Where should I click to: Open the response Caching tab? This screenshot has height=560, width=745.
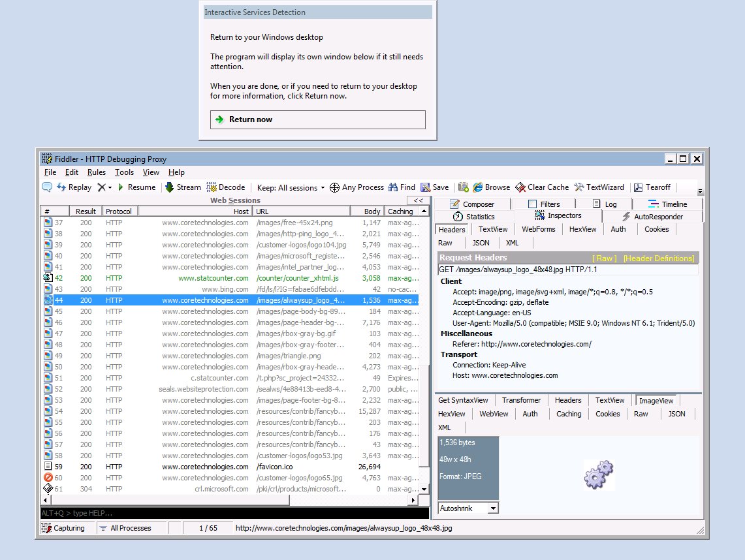tap(569, 414)
